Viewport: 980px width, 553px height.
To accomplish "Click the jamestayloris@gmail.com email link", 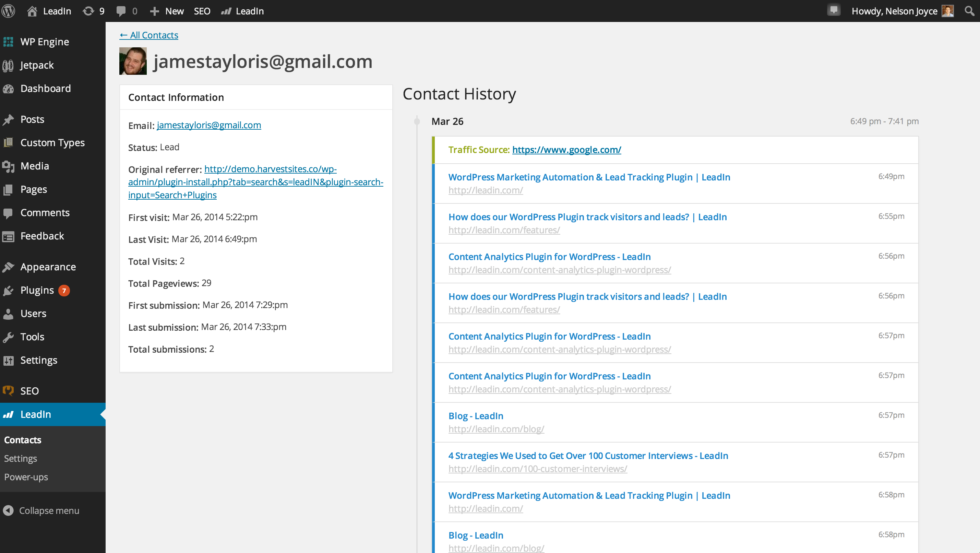I will (x=209, y=125).
